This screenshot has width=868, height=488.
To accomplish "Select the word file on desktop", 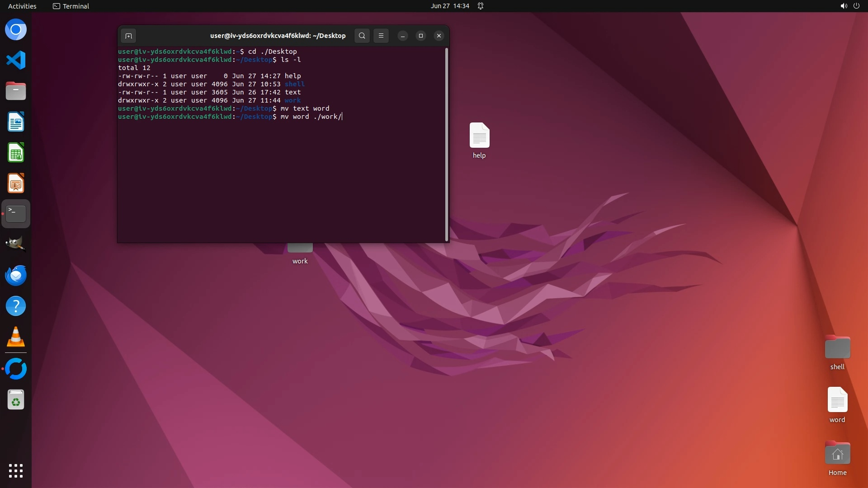I will click(837, 400).
